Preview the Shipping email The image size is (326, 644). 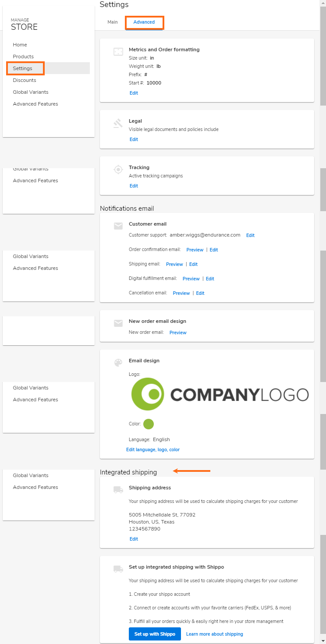174,264
